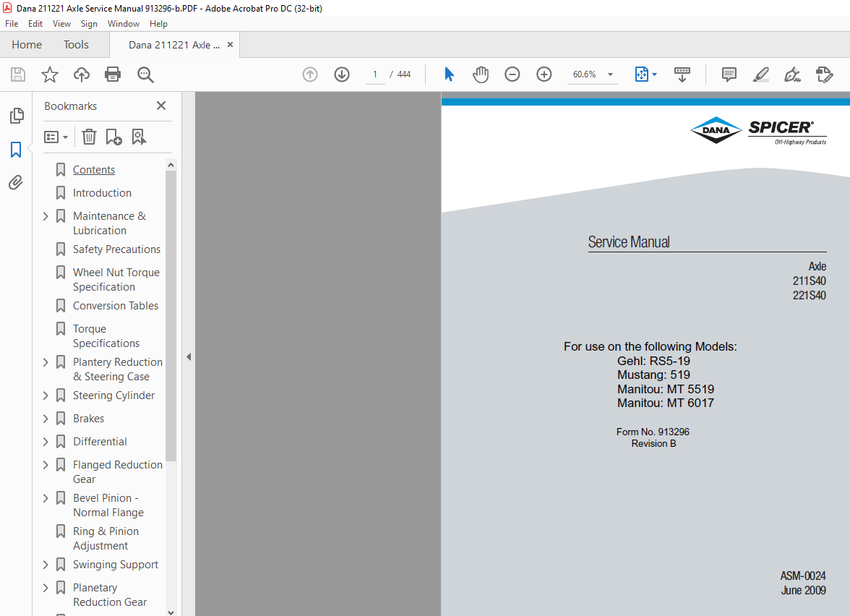Add a comment sticky note

point(729,74)
